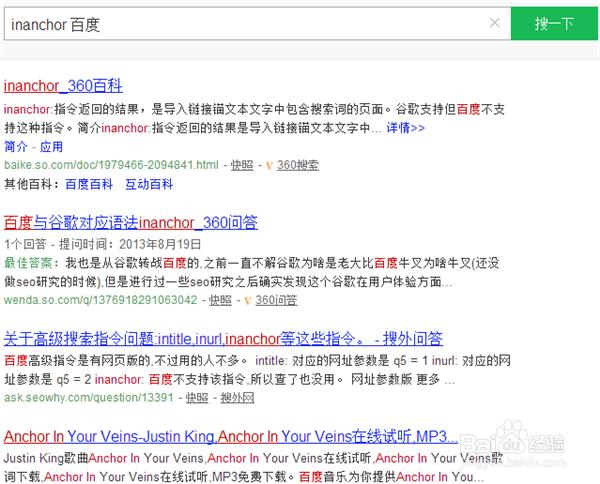Open the 关于高级搜索指令问题 搜外问答 result title
Screen dimensions: 600x484
(x=223, y=339)
